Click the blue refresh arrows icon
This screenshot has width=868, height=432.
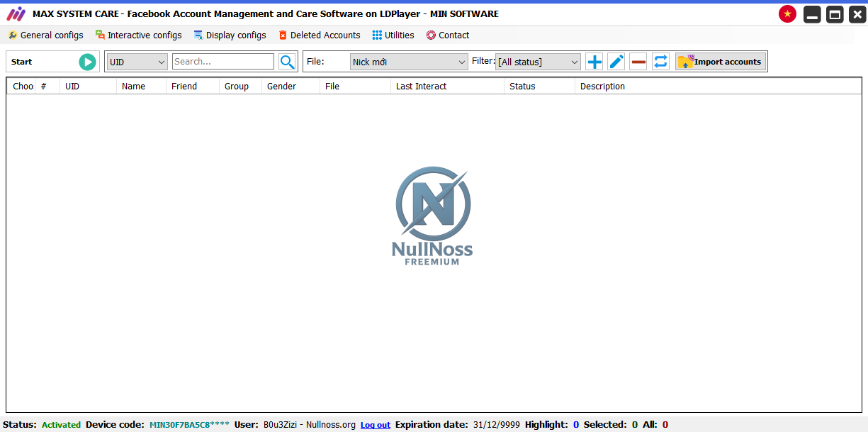click(x=660, y=62)
